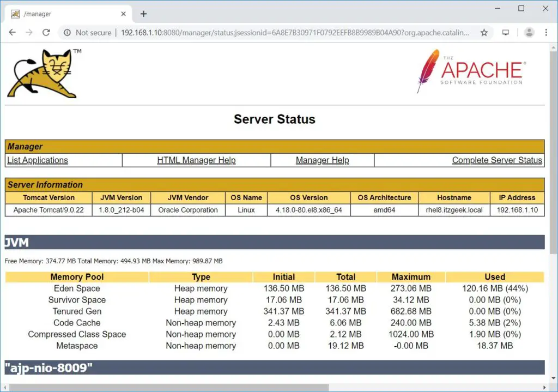The width and height of the screenshot is (558, 392).
Task: Click the Server Information section header
Action: (275, 185)
